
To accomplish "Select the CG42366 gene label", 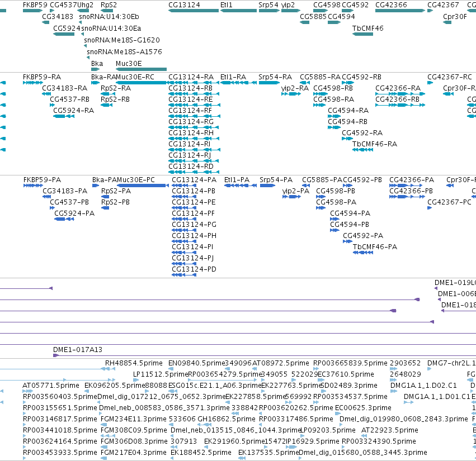I will click(x=391, y=5).
